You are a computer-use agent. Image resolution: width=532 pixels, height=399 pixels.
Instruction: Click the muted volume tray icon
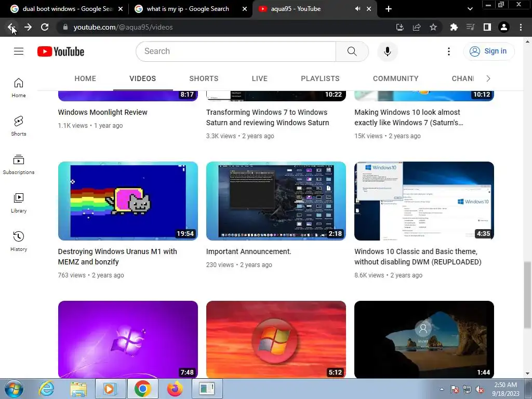(x=480, y=390)
